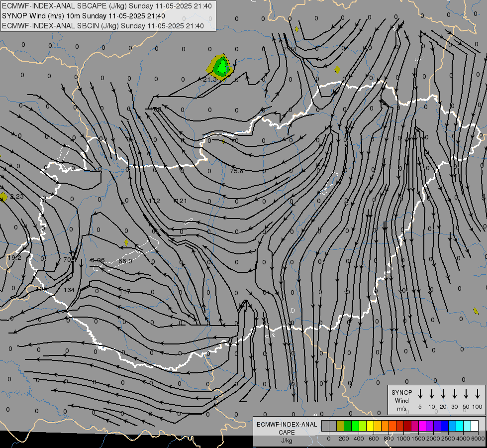The height and width of the screenshot is (448, 487).
Task: Click yellow diamond marker beside the 2.23 value
Action: coord(3,197)
